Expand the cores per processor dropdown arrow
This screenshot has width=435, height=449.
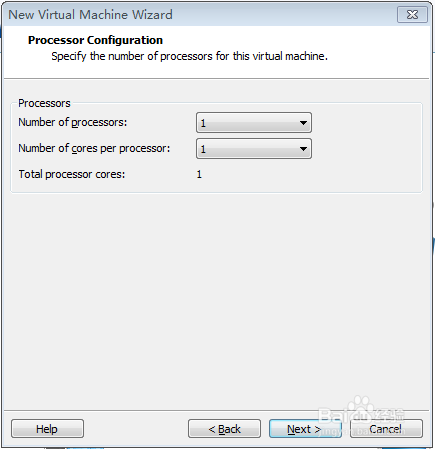[x=303, y=149]
